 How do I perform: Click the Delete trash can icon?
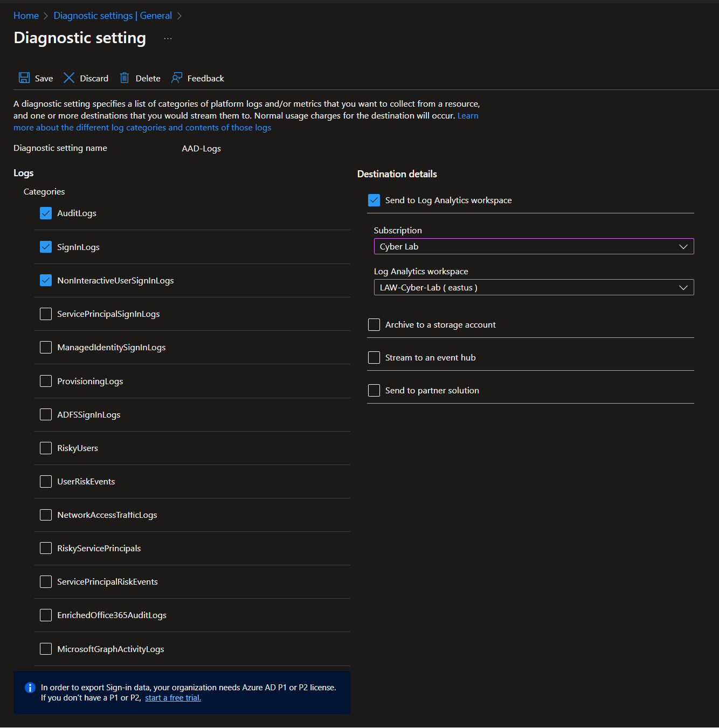tap(125, 78)
